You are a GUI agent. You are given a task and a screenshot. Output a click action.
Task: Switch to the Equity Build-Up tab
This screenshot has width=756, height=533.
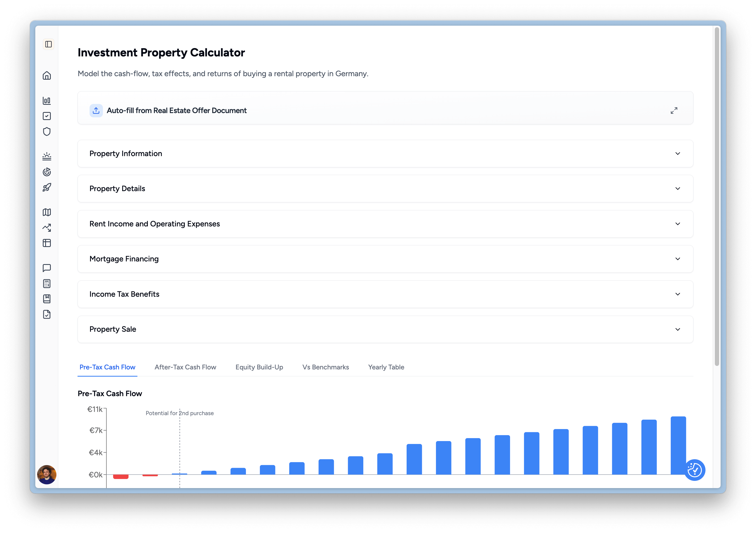tap(259, 367)
